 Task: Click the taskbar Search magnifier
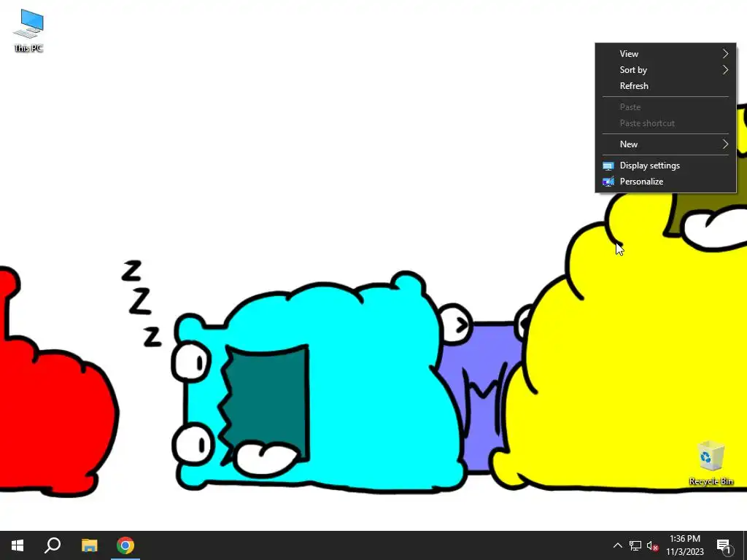click(53, 545)
